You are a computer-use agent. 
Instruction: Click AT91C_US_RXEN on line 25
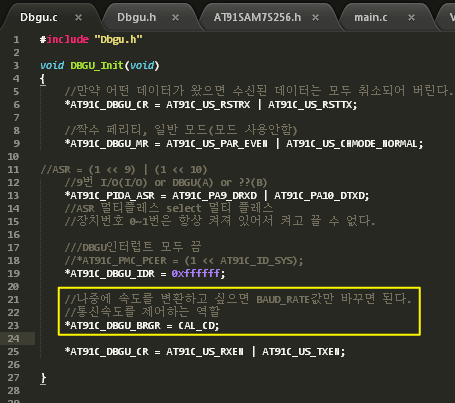(x=205, y=351)
